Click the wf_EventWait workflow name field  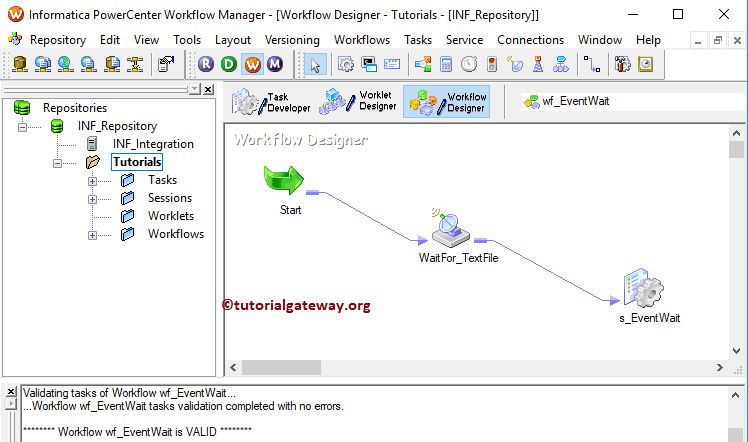tap(633, 101)
